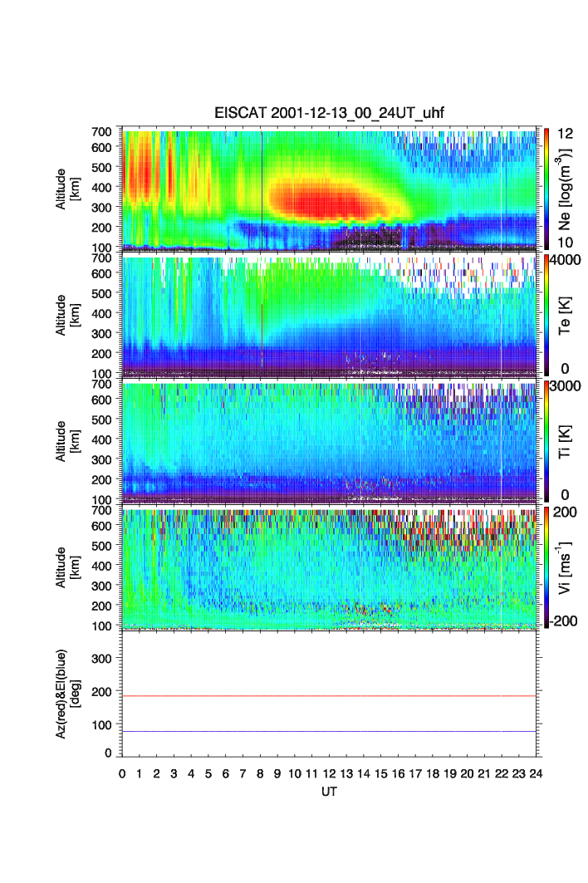Click the 0 tick on UT axis
The width and height of the screenshot is (588, 883).
point(122,773)
